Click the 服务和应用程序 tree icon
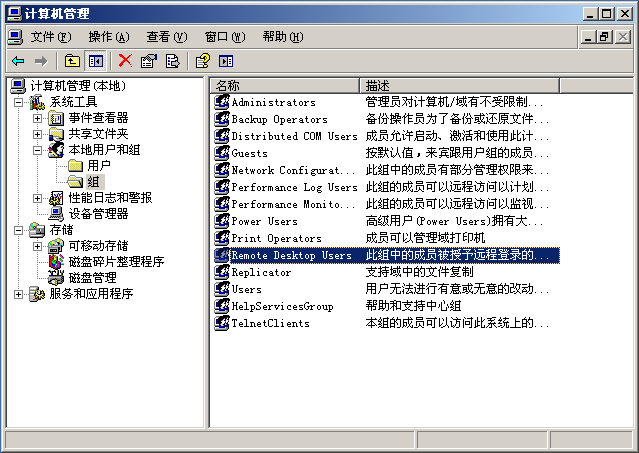Image resolution: width=639 pixels, height=453 pixels. tap(37, 294)
